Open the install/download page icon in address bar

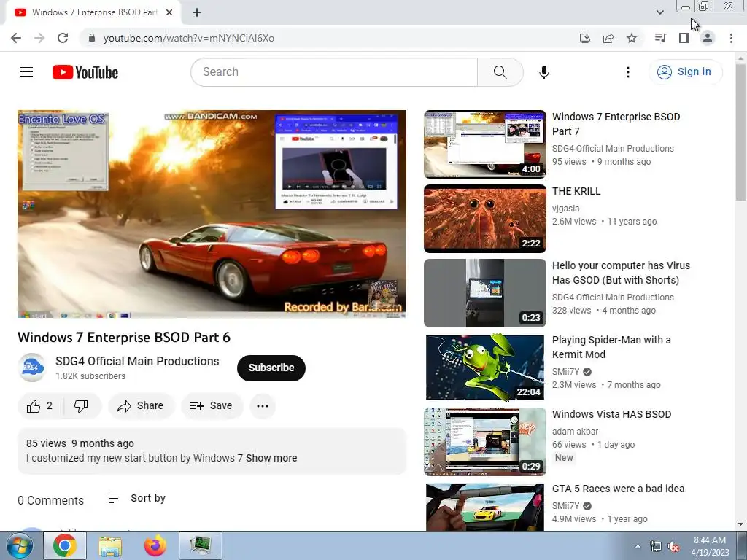tap(585, 38)
